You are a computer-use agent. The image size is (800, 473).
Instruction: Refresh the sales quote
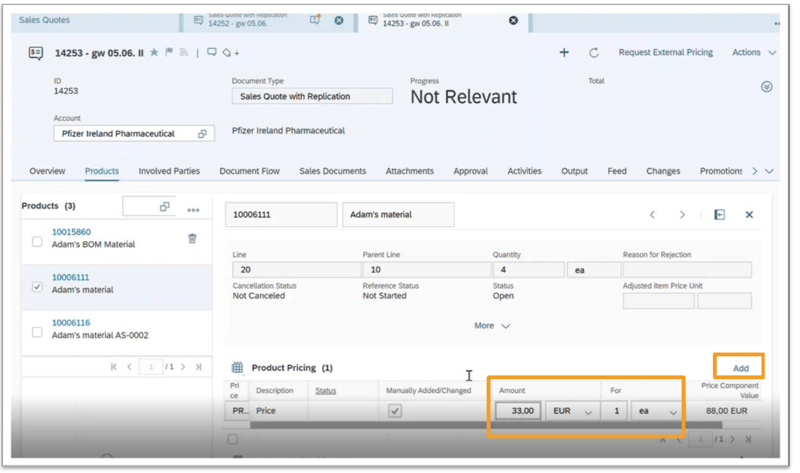593,53
